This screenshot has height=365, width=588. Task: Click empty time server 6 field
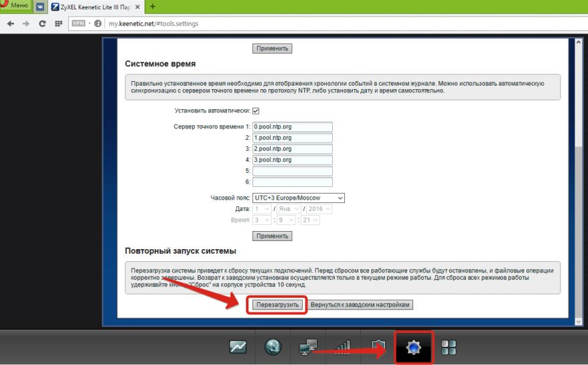[x=293, y=182]
